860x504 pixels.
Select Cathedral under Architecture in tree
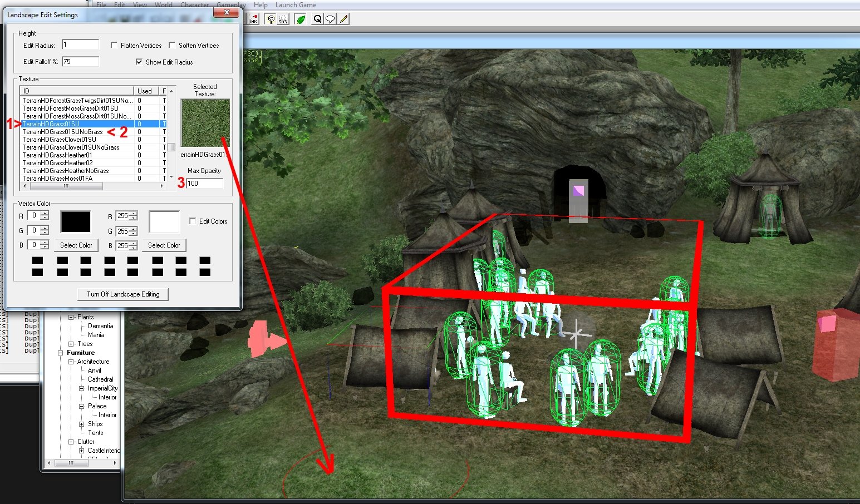coord(101,379)
